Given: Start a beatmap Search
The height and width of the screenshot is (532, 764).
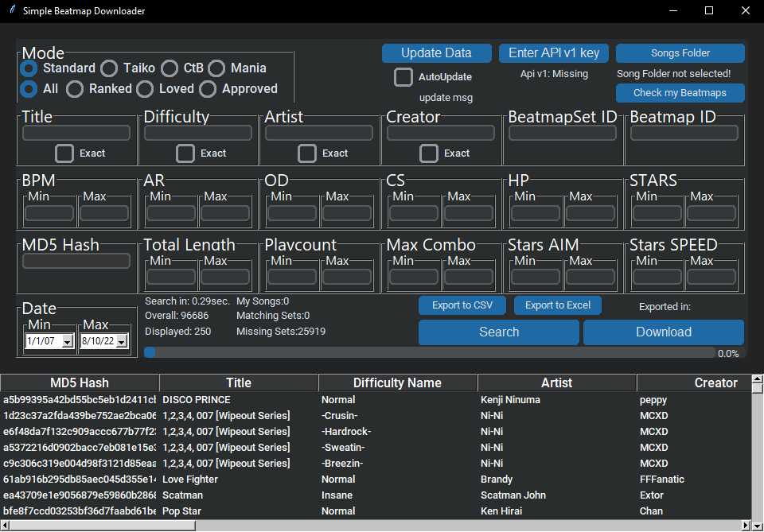Looking at the screenshot, I should [498, 332].
